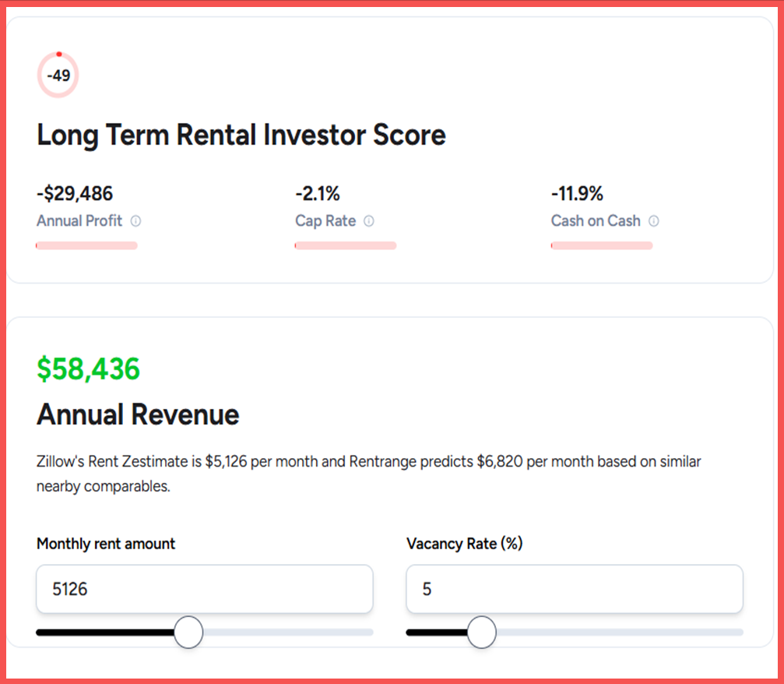The height and width of the screenshot is (684, 784).
Task: Click the Vacancy Rate input field
Action: [x=575, y=589]
